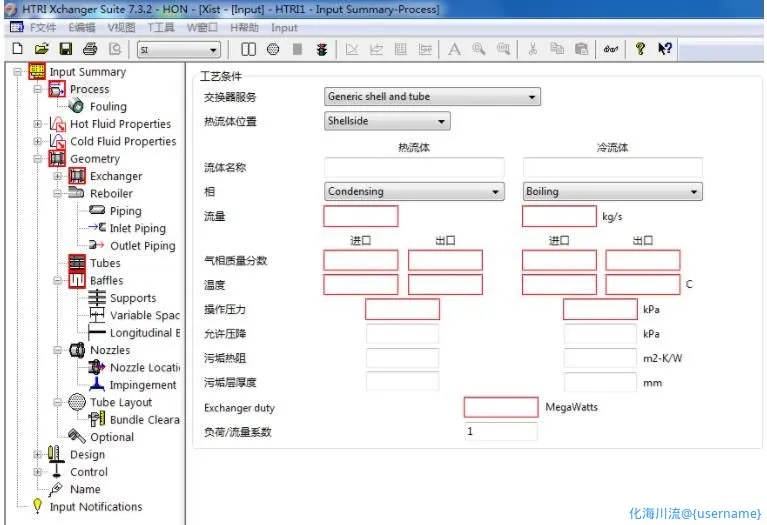Select Name in the tree
Screen dimensions: 767x525
coord(85,489)
